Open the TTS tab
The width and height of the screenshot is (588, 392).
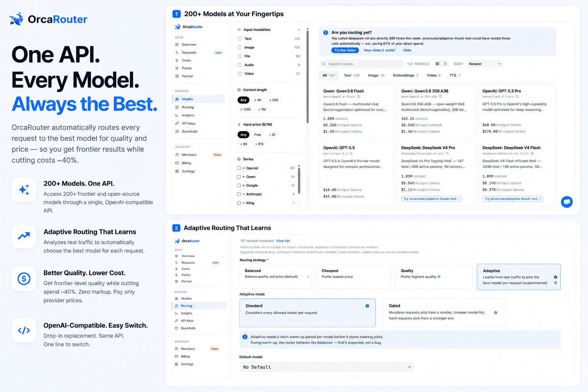(x=455, y=75)
